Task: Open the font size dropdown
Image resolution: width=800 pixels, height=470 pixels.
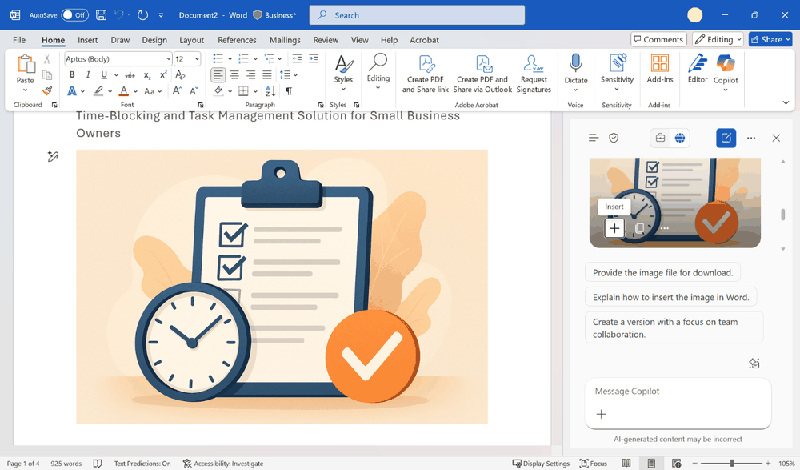Action: 197,59
